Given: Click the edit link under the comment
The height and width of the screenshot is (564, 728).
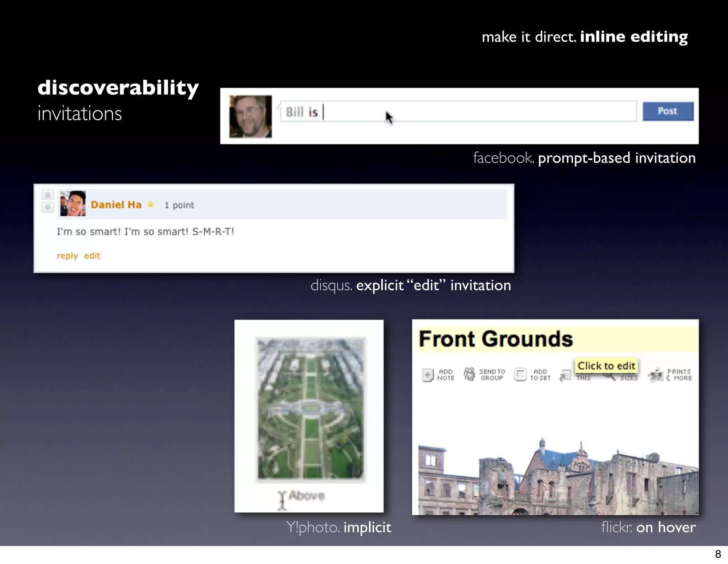Looking at the screenshot, I should (92, 256).
